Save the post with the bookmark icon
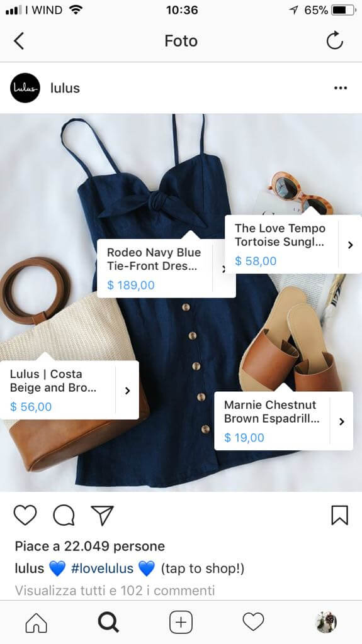Viewport: 362px width, 644px height. click(340, 515)
